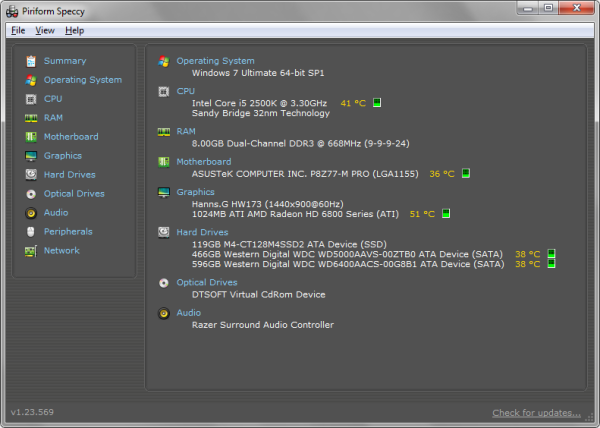This screenshot has width=600, height=428.
Task: Click the Speccy app icon in title bar
Action: [12, 11]
